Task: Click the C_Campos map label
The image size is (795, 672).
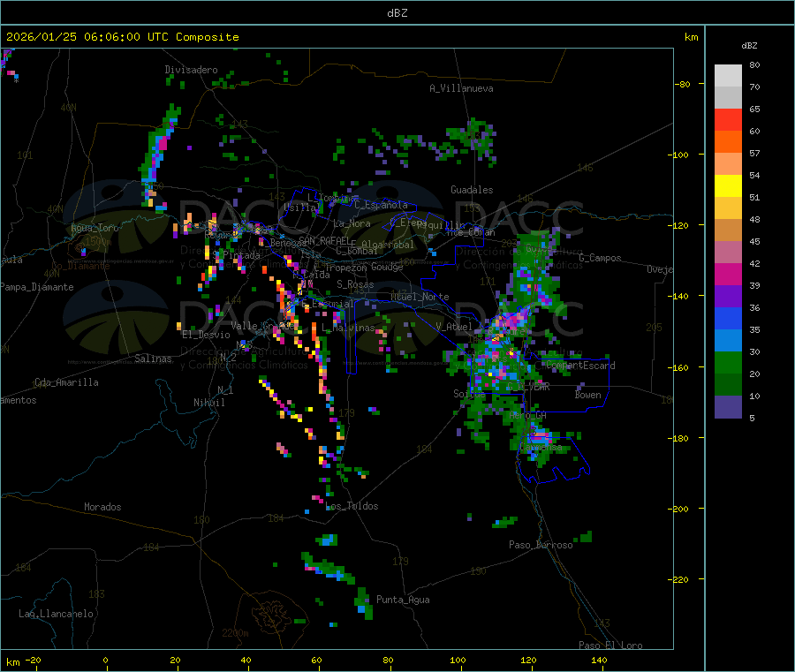Action: [x=601, y=258]
